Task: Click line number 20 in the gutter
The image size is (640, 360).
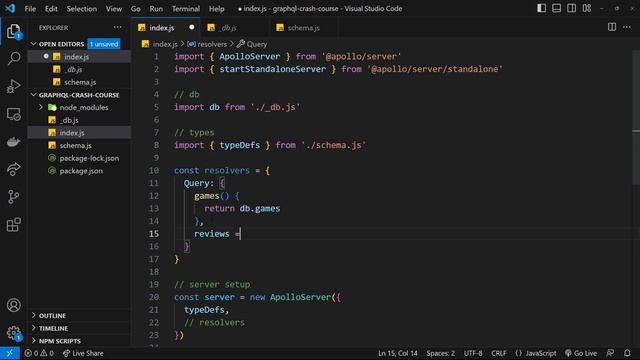Action: pyautogui.click(x=153, y=297)
